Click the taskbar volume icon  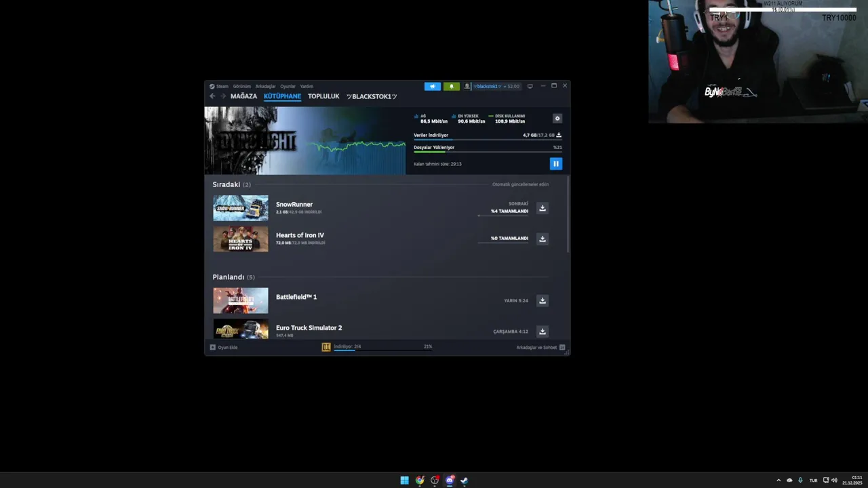tap(834, 481)
